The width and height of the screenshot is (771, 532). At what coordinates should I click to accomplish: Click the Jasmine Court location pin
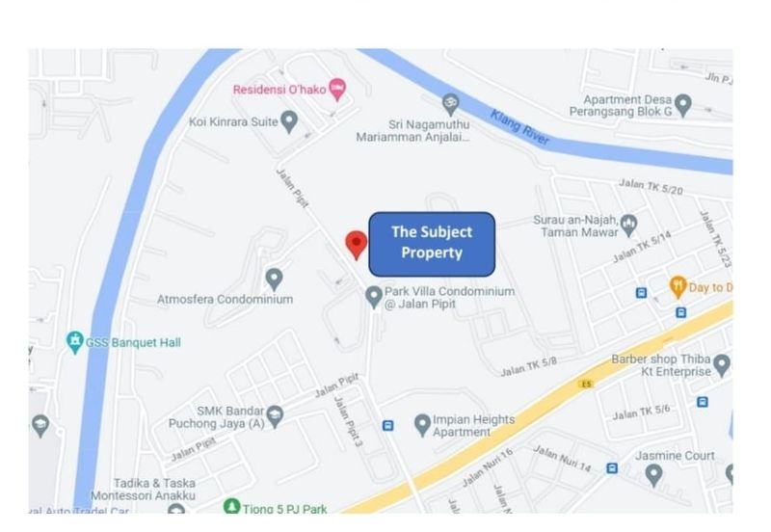coord(653,475)
